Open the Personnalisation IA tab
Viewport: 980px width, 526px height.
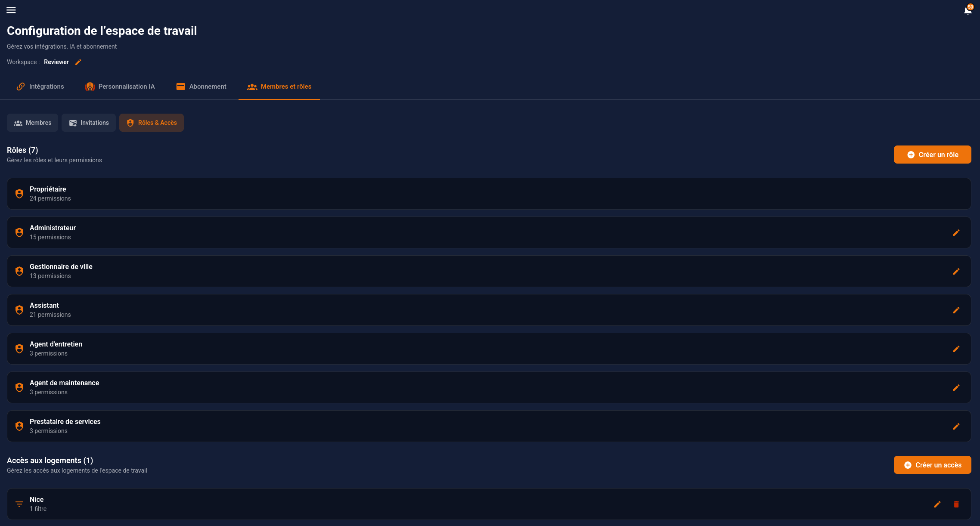point(120,87)
